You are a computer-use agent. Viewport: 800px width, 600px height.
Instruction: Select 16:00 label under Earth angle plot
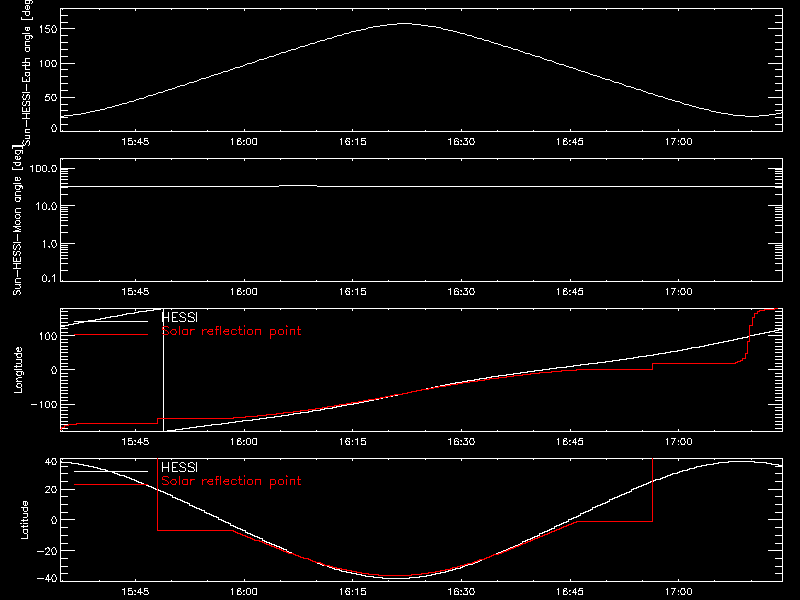243,142
